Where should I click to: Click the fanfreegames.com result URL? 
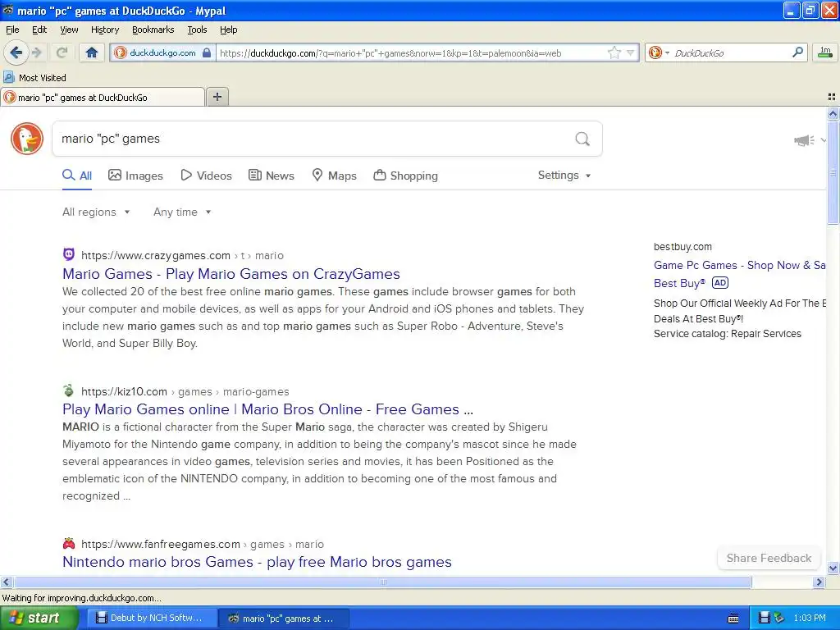[203, 545]
